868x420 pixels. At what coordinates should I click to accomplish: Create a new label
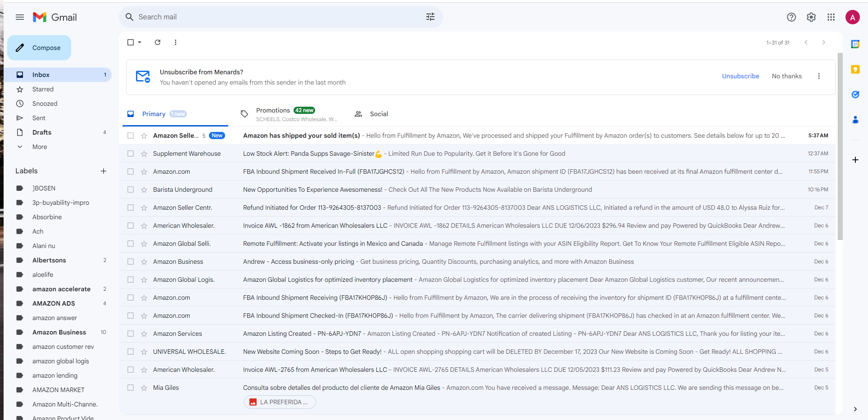coord(104,171)
